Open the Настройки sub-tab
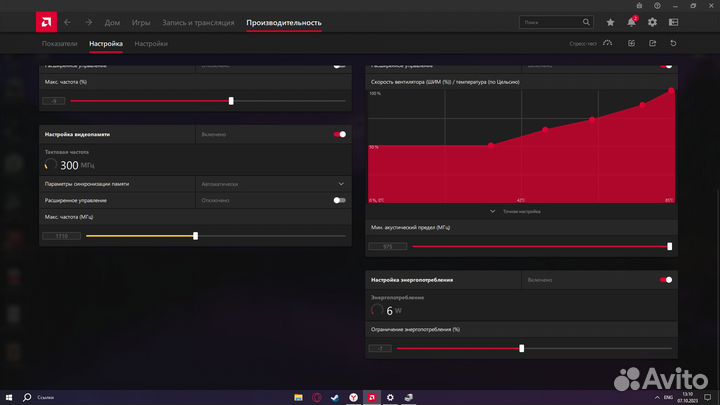Viewport: 720px width, 405px height. (151, 44)
